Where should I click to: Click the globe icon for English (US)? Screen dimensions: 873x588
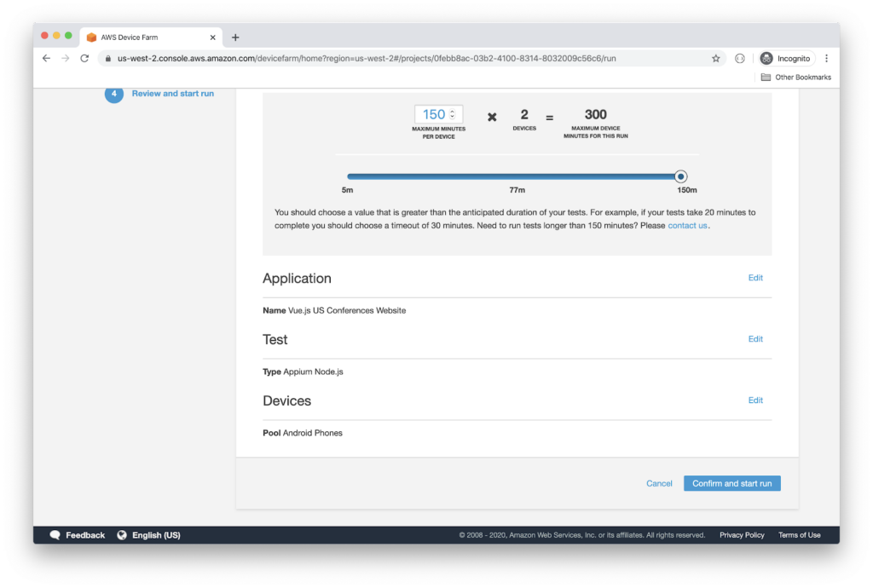[122, 535]
